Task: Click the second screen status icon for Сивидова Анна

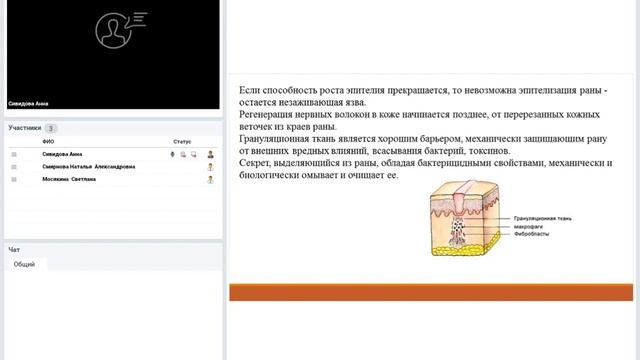Action: coord(193,154)
